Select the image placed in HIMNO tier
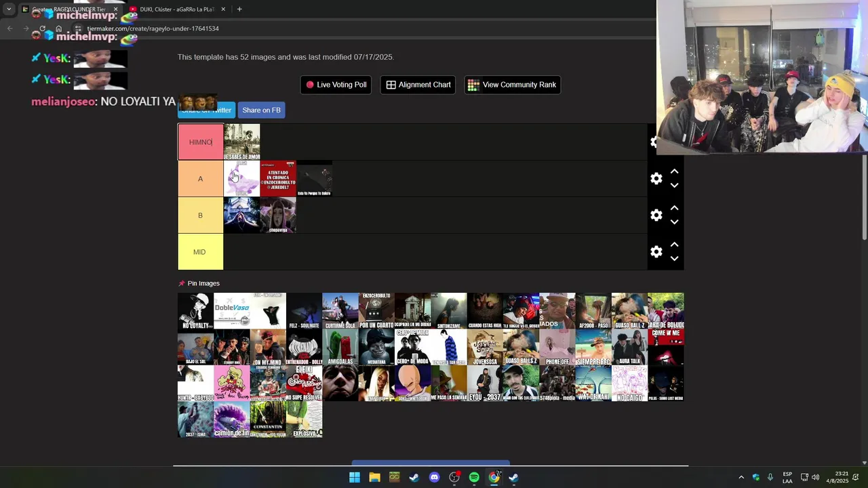The width and height of the screenshot is (868, 488). tap(242, 142)
